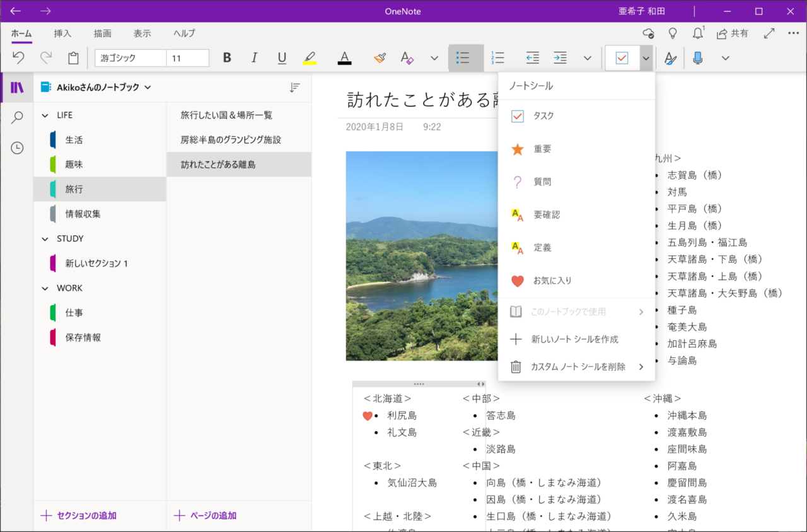This screenshot has width=807, height=532.
Task: Click the yellow highlighter color button
Action: (309, 58)
